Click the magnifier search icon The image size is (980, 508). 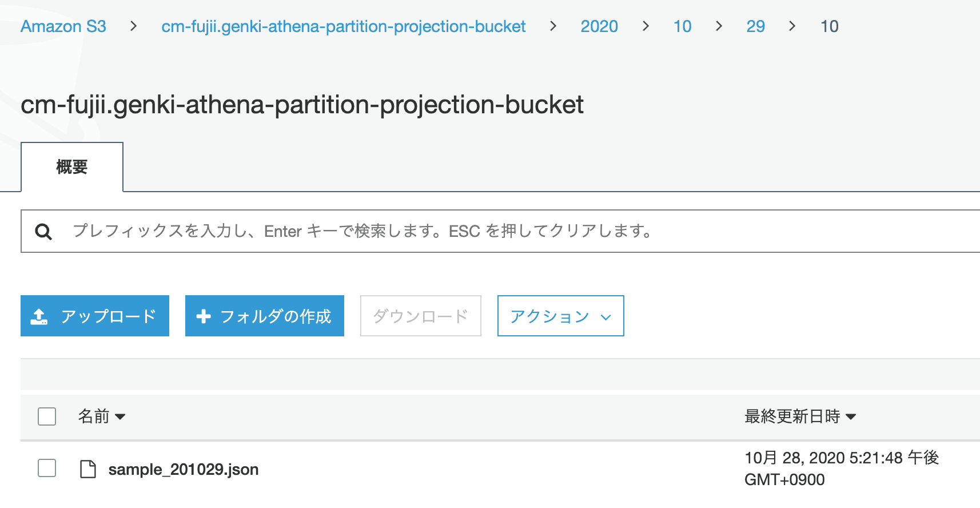(43, 231)
